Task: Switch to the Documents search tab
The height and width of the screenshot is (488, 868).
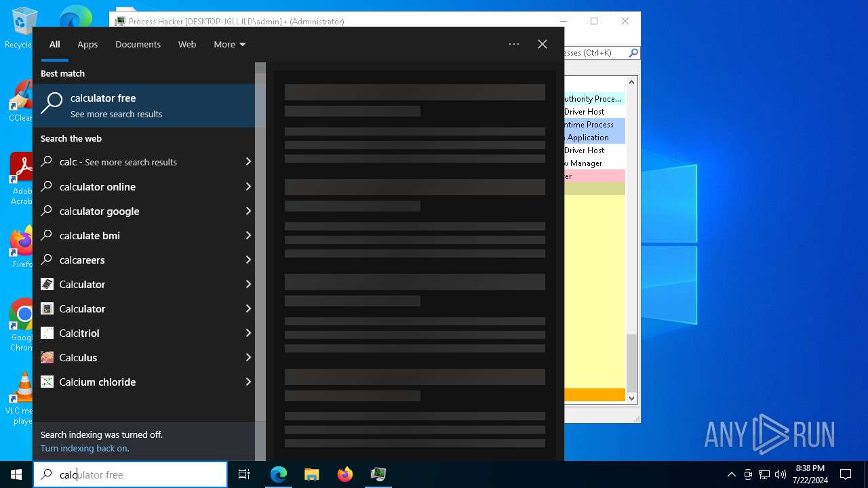Action: [138, 44]
